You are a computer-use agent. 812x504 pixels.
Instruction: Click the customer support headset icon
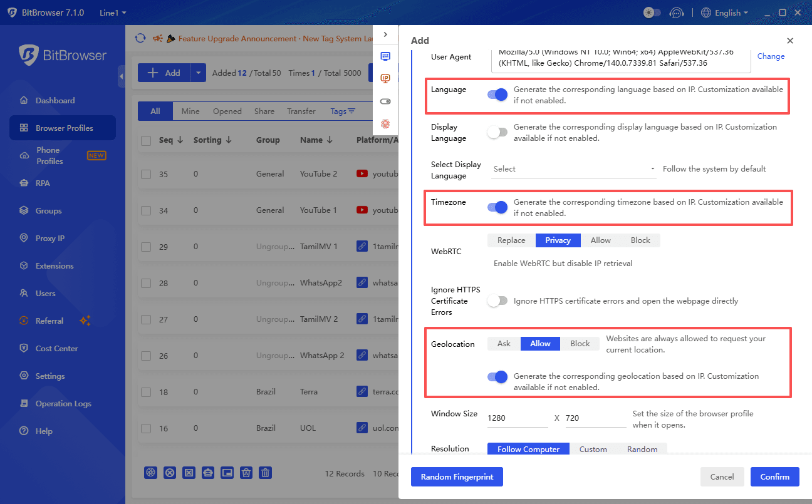[x=676, y=13]
